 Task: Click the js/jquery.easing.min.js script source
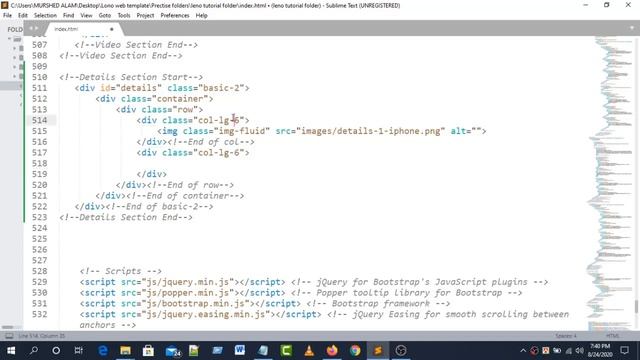pyautogui.click(x=206, y=315)
